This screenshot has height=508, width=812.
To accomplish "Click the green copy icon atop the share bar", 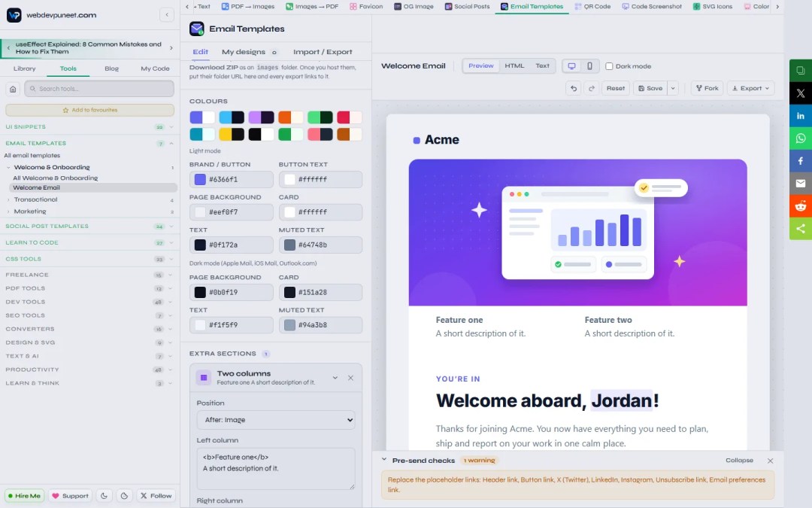I will 801,71.
